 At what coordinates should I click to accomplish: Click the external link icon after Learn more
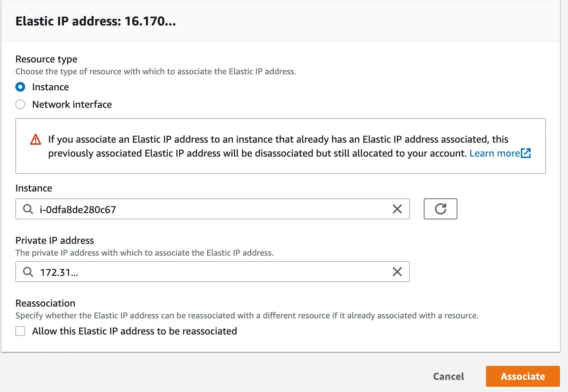tap(526, 153)
